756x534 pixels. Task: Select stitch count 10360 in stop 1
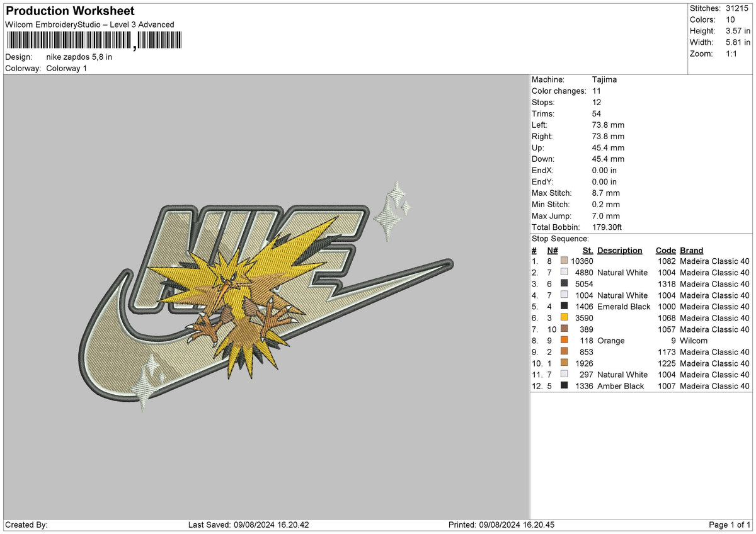(x=582, y=261)
